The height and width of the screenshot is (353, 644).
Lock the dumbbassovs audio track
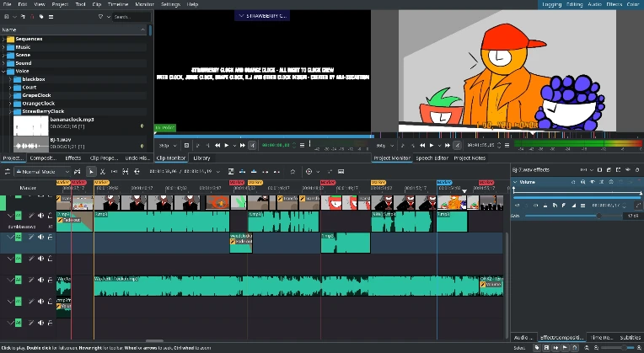tap(50, 216)
